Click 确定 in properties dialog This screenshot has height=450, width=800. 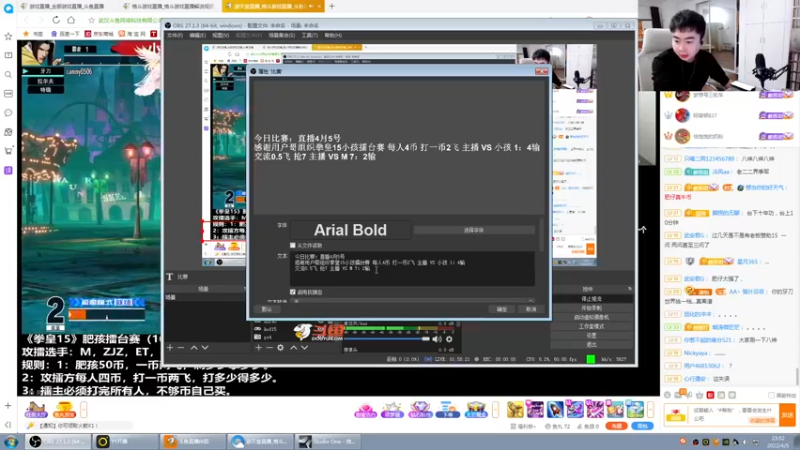click(x=502, y=309)
